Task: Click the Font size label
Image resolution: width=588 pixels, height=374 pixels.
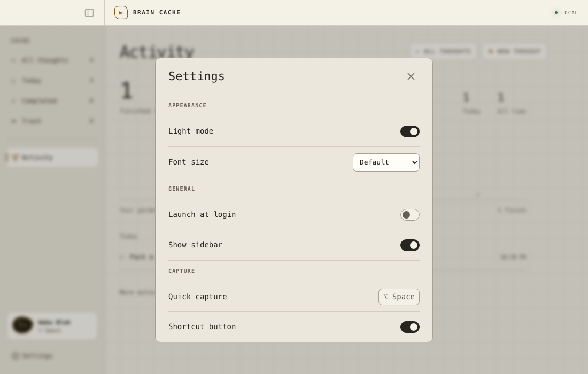Action: [189, 162]
